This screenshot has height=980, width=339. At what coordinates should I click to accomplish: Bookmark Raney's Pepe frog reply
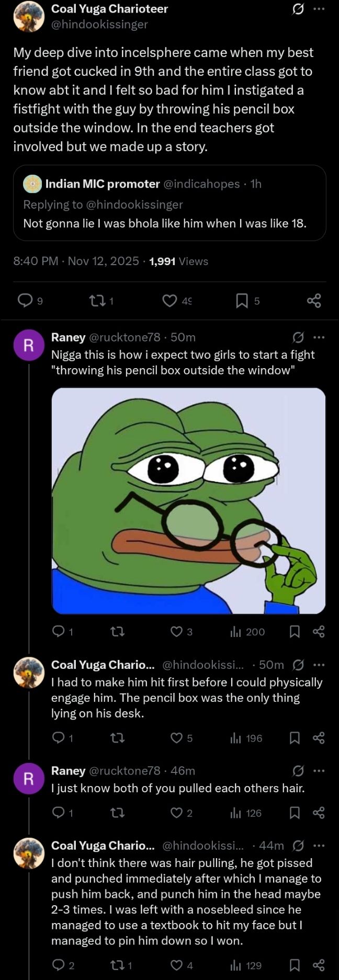(295, 632)
